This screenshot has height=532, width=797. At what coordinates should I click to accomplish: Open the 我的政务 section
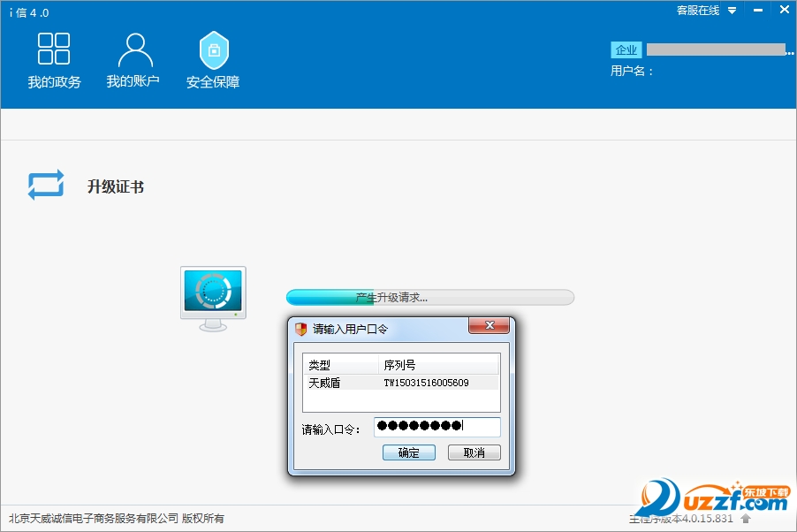click(54, 60)
